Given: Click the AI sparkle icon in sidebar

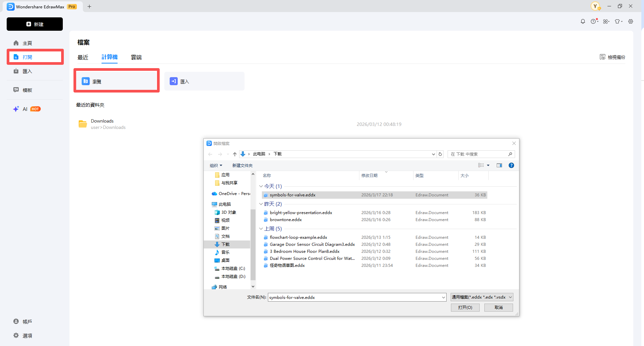Looking at the screenshot, I should (16, 109).
